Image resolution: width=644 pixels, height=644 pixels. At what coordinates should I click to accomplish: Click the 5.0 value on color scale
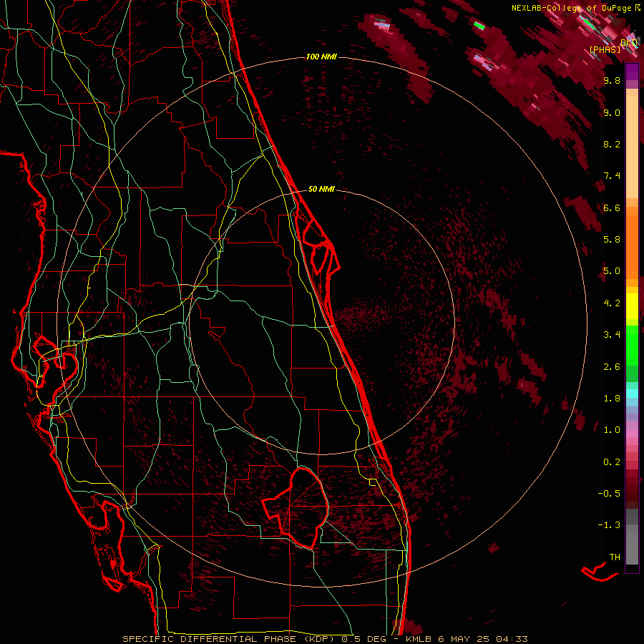click(612, 271)
